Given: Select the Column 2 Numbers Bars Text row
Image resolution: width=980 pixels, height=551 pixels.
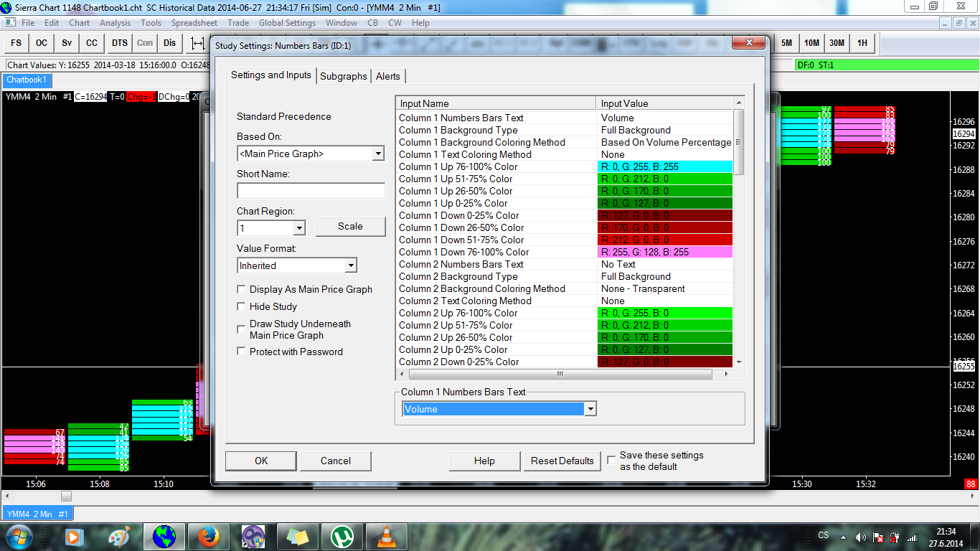Looking at the screenshot, I should 565,264.
